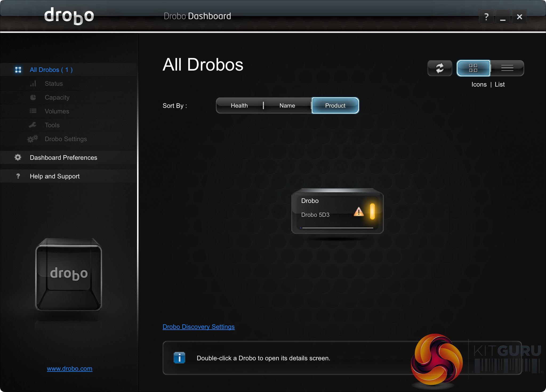Viewport: 546px width, 392px height.
Task: Click the refresh Drobo list icon
Action: [x=440, y=68]
